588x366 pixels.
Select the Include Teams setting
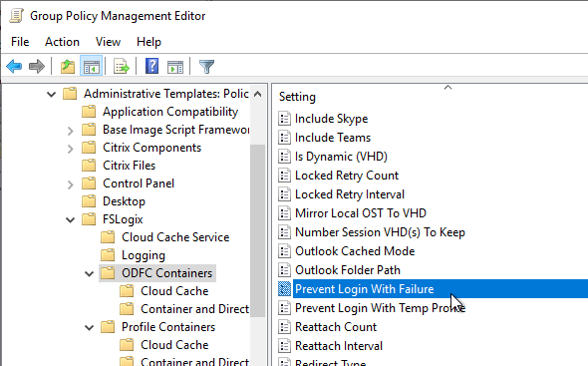tap(333, 138)
